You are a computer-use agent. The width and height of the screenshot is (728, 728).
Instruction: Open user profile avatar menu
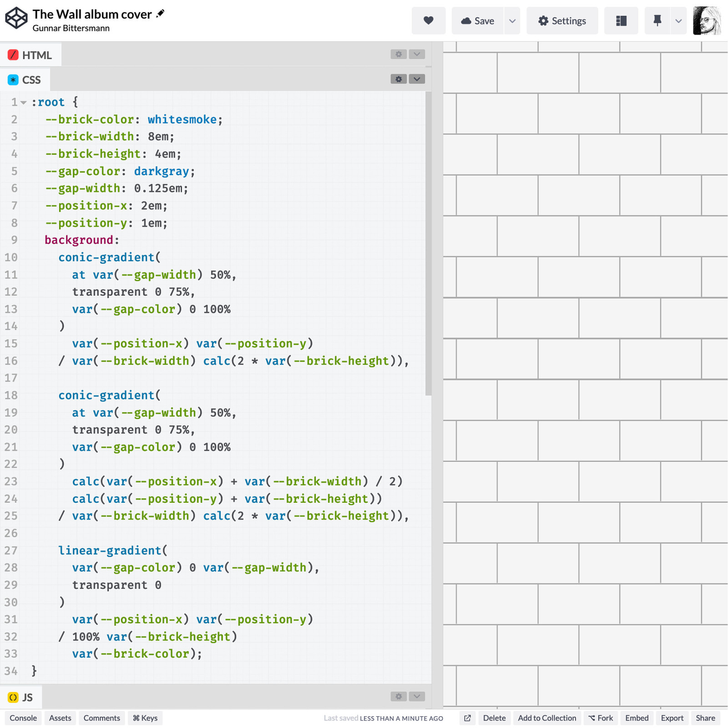click(707, 20)
